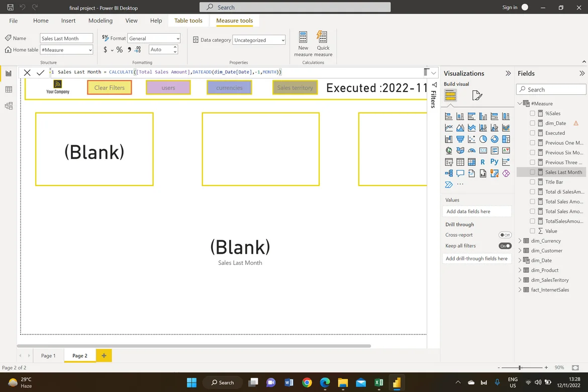The height and width of the screenshot is (392, 588).
Task: Expand the dim_Customer table
Action: point(520,251)
